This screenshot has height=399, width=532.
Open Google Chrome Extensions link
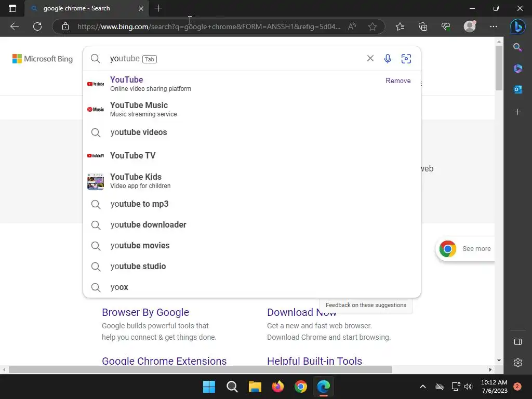click(x=164, y=361)
